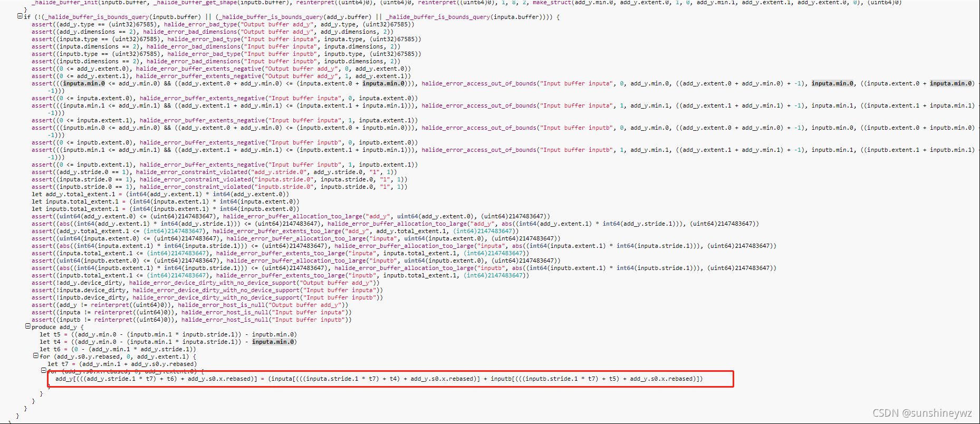Screen dimensions: 980x424
Task: Click assert 'uint64(inputb.extent.0) <=' allocation check
Action: point(296,261)
